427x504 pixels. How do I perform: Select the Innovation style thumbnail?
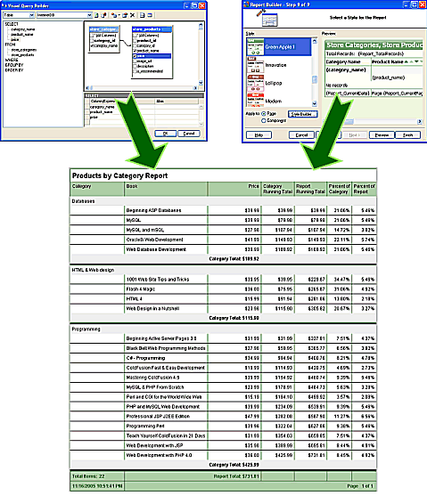pyautogui.click(x=256, y=65)
